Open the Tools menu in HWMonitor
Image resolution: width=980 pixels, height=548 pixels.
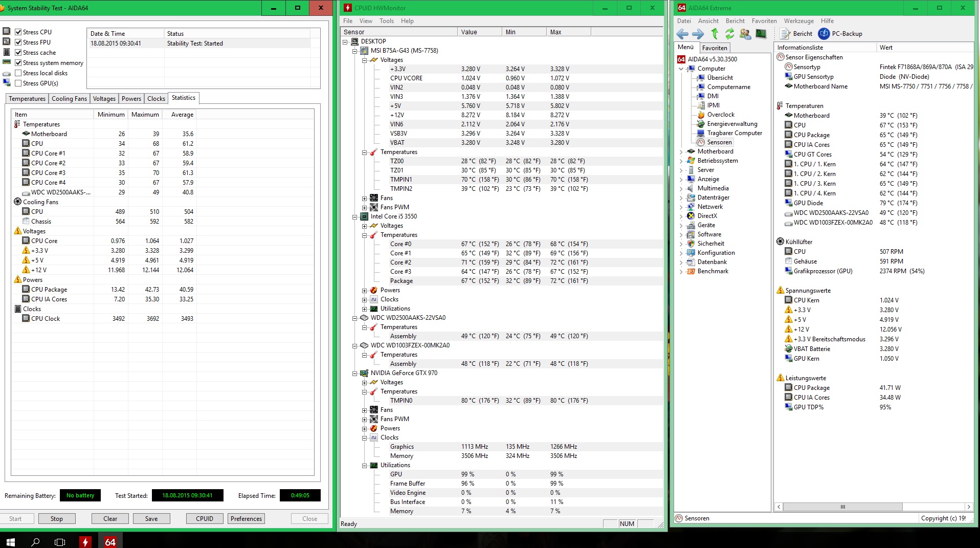(x=387, y=21)
